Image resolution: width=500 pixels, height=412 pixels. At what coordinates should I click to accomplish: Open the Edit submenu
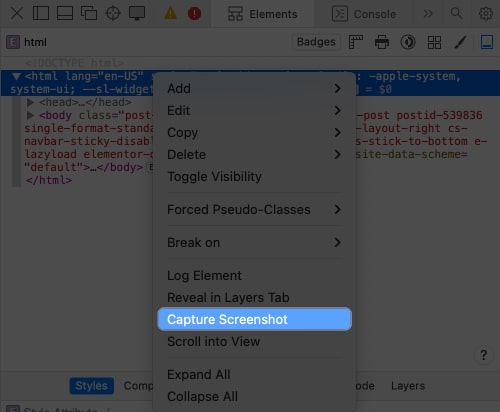pos(254,110)
